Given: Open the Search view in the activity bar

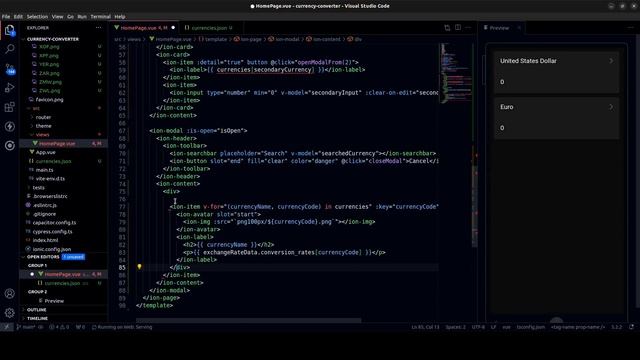Looking at the screenshot, I should point(9,49).
